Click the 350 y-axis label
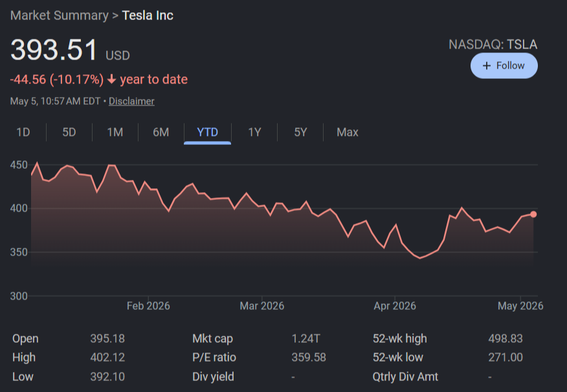The width and height of the screenshot is (567, 392). coord(19,252)
